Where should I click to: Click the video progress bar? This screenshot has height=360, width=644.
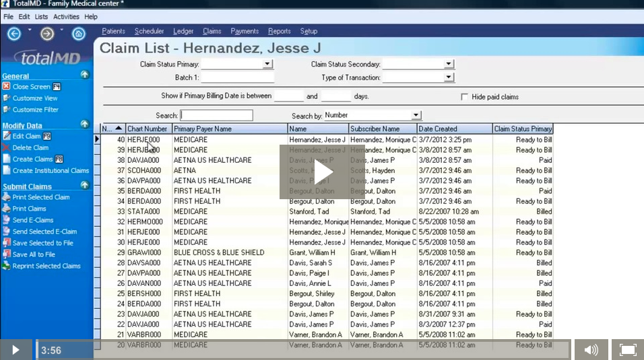tap(303, 350)
